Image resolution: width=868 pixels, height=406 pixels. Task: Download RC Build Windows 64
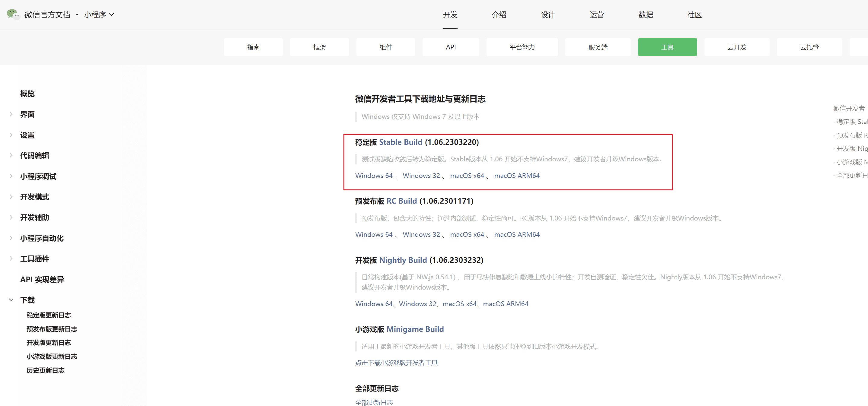pyautogui.click(x=374, y=234)
